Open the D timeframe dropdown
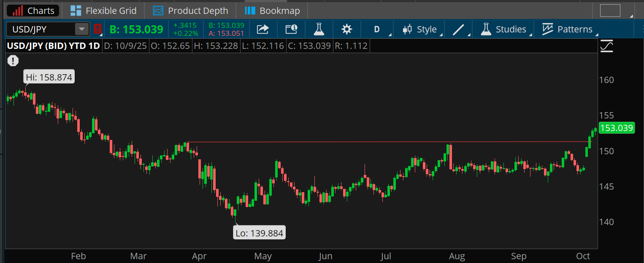Image resolution: width=644 pixels, height=263 pixels. [x=377, y=29]
